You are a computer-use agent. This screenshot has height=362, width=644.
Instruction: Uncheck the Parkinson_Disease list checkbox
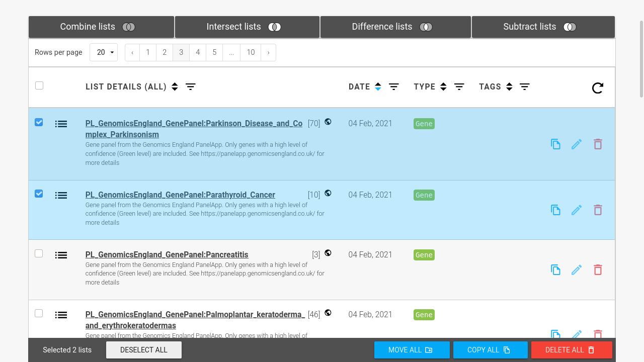tap(39, 122)
